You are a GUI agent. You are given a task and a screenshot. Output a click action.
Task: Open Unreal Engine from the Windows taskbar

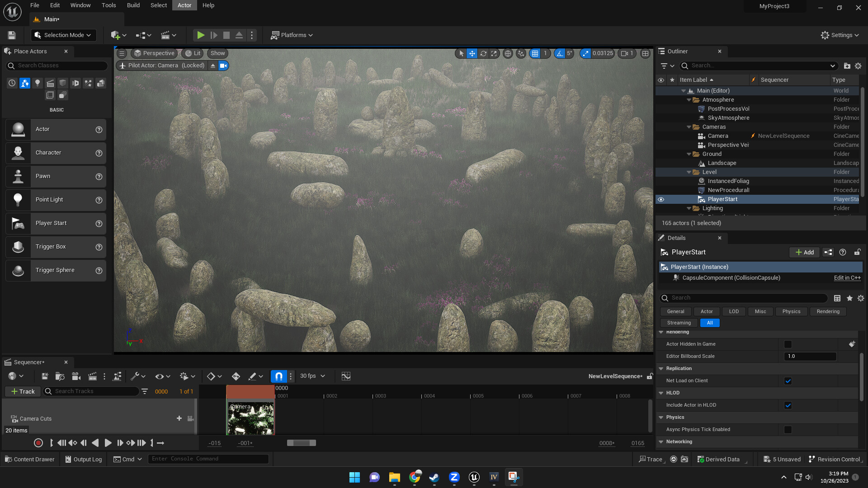point(474,477)
